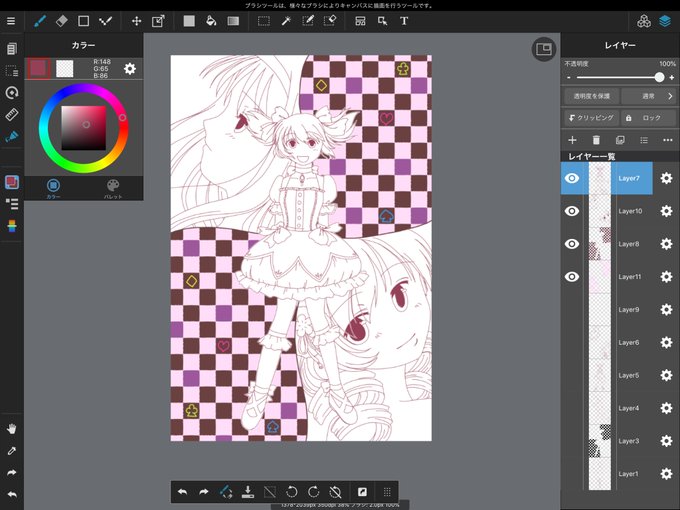Open color panel settings gear
This screenshot has width=680, height=510.
click(x=130, y=69)
